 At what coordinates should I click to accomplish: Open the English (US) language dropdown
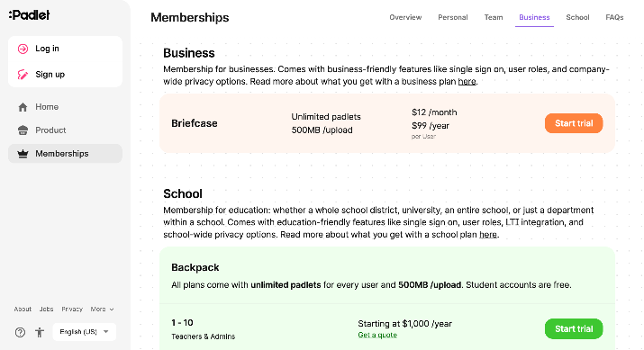tap(84, 331)
